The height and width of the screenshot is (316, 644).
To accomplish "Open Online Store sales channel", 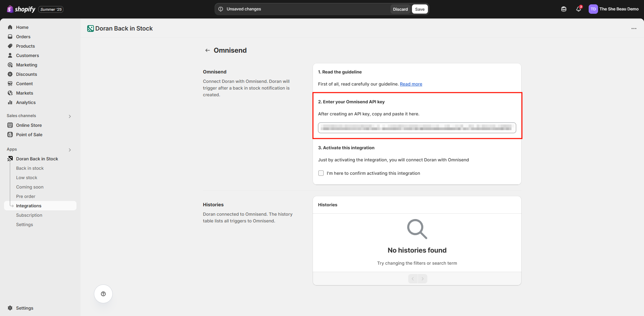I will click(x=29, y=125).
